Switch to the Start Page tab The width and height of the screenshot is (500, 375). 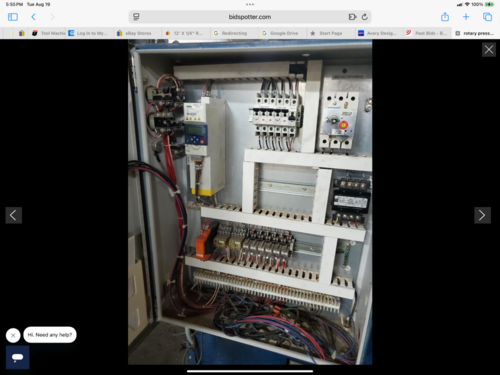pos(330,33)
